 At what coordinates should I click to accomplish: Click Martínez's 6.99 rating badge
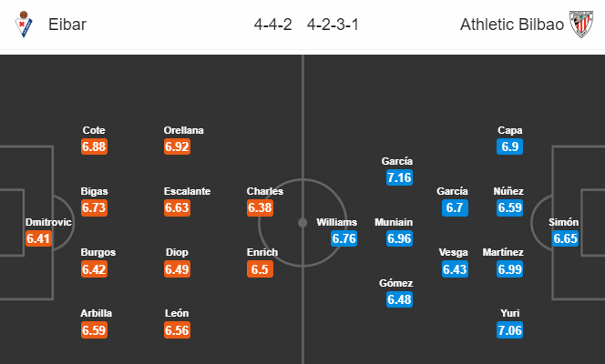(x=509, y=269)
